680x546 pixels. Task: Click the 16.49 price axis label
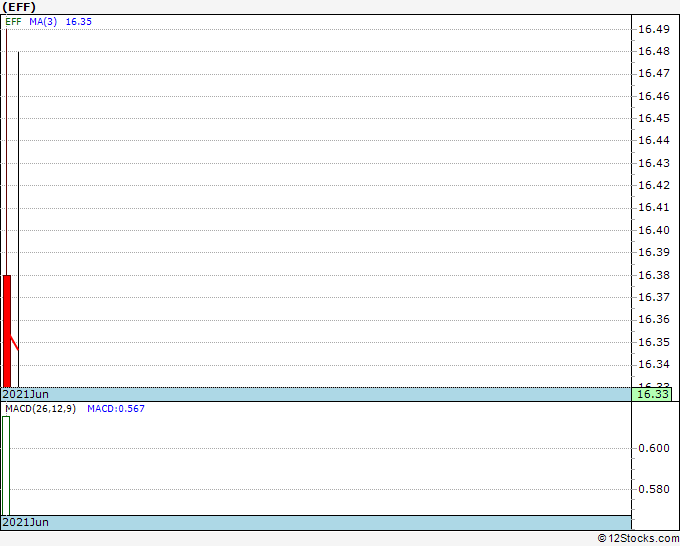pyautogui.click(x=654, y=29)
